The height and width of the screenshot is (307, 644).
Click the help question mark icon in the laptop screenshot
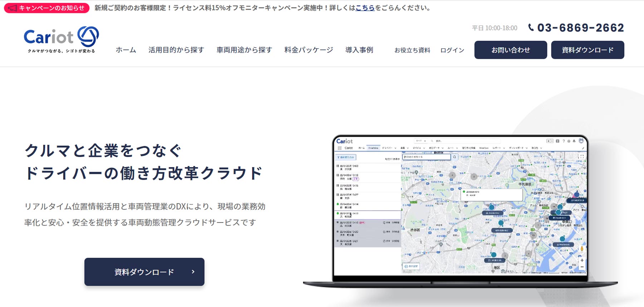pyautogui.click(x=563, y=141)
